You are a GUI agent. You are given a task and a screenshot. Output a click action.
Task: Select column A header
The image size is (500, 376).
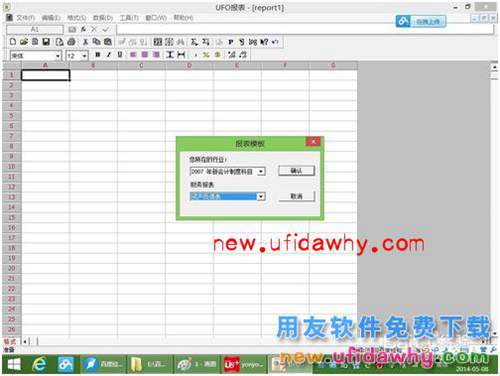(x=46, y=65)
